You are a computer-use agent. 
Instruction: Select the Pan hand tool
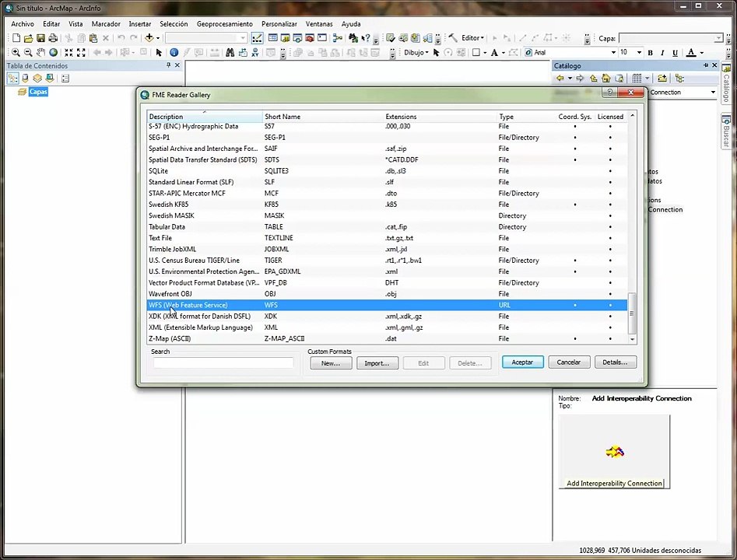tap(41, 53)
